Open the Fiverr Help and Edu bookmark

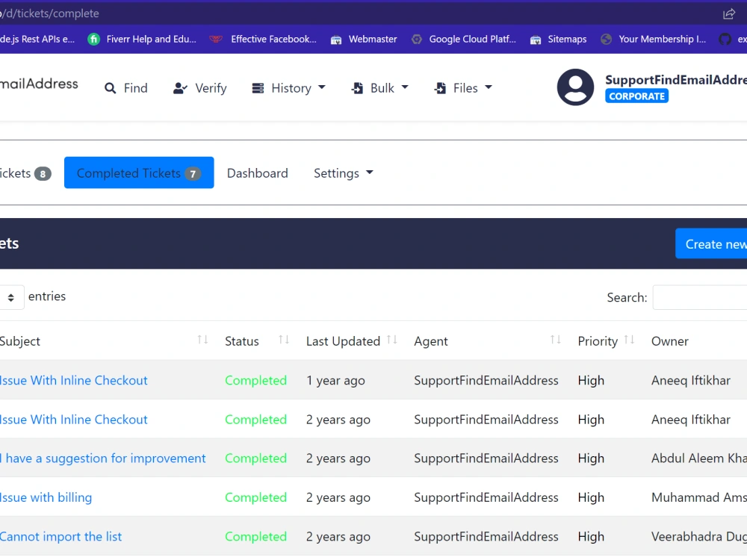coord(142,39)
